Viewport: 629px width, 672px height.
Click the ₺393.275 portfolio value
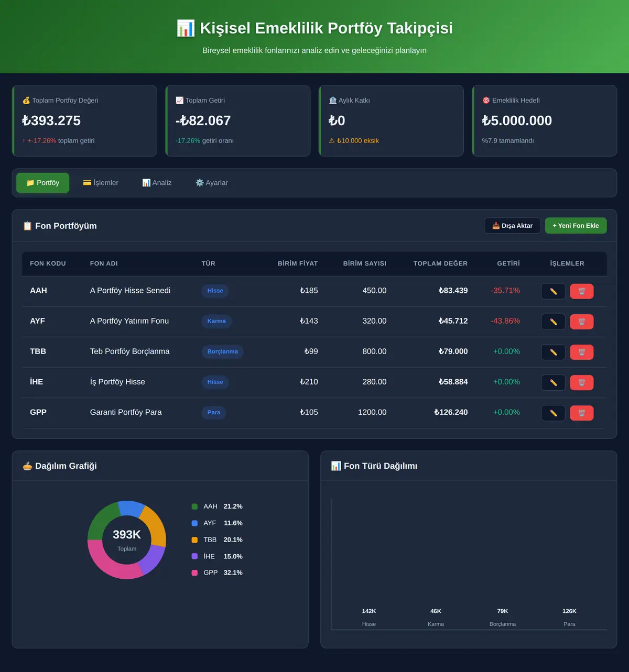coord(51,121)
